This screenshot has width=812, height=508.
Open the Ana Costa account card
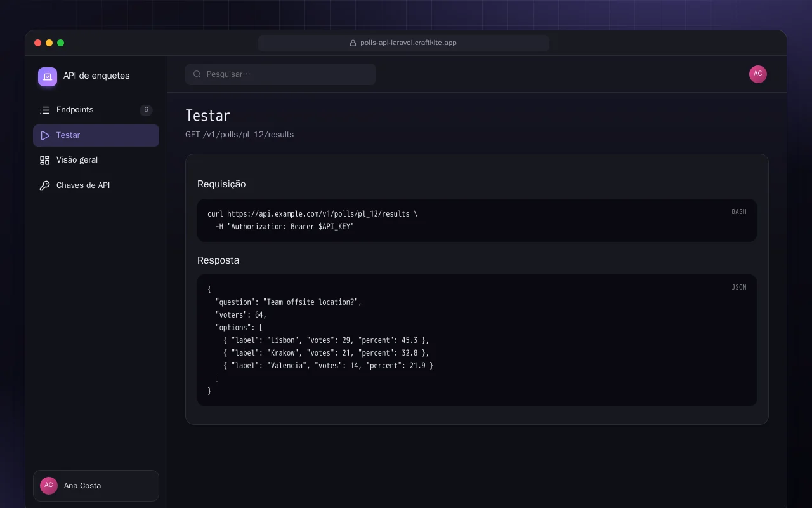(x=96, y=486)
